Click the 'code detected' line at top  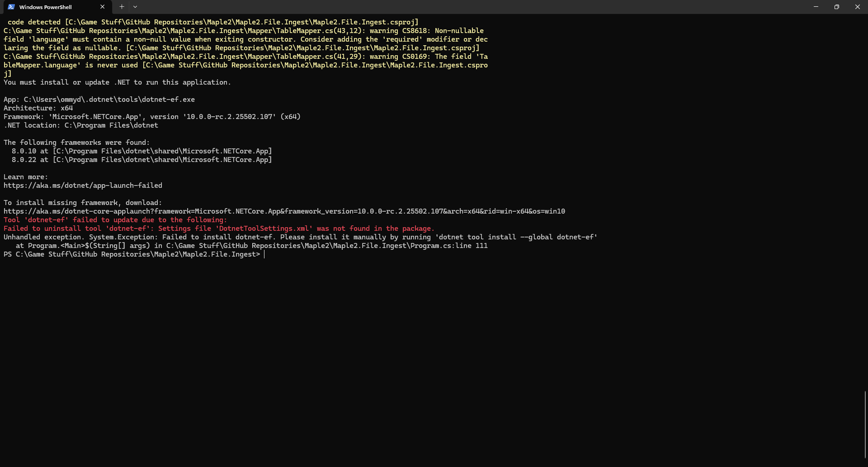tap(213, 22)
